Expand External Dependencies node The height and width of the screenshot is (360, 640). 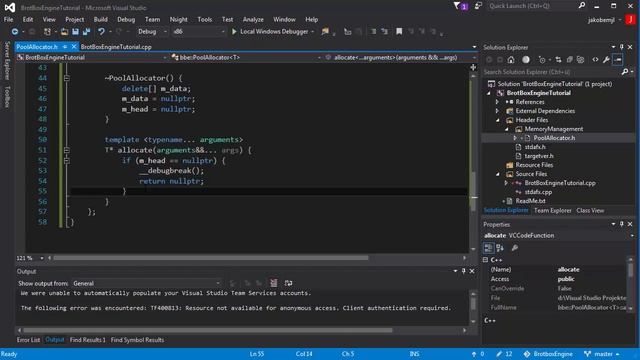click(x=497, y=111)
